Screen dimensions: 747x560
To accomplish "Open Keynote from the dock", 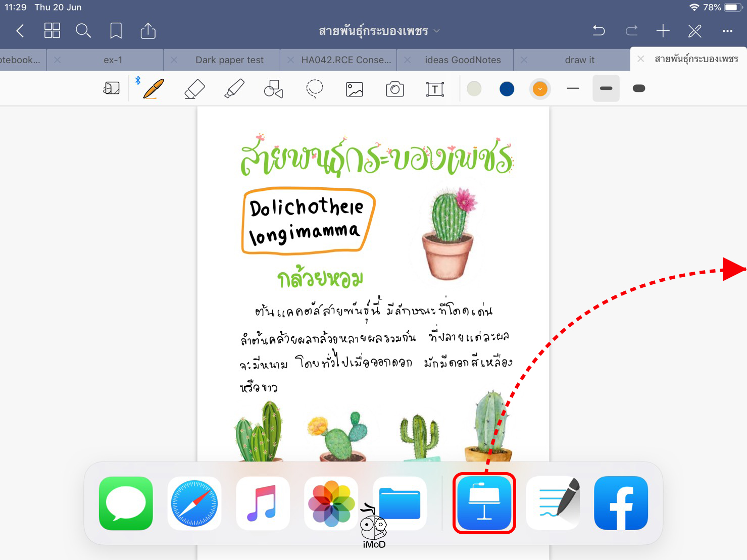I will (484, 503).
